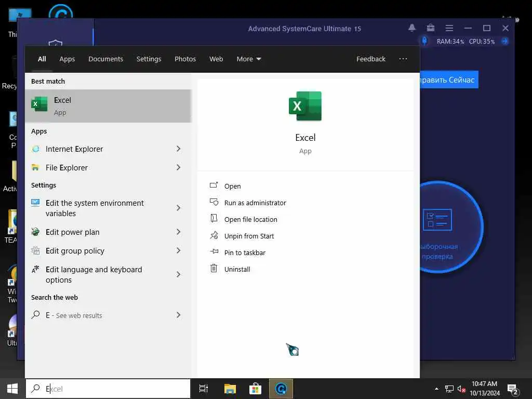Image resolution: width=532 pixels, height=399 pixels.
Task: Select the All search tab
Action: pos(42,59)
